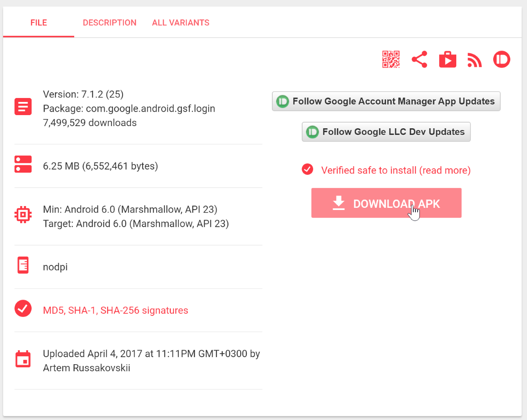The image size is (527, 420).
Task: Open MD5, SHA-1, SHA-256 signatures link
Action: click(x=116, y=310)
